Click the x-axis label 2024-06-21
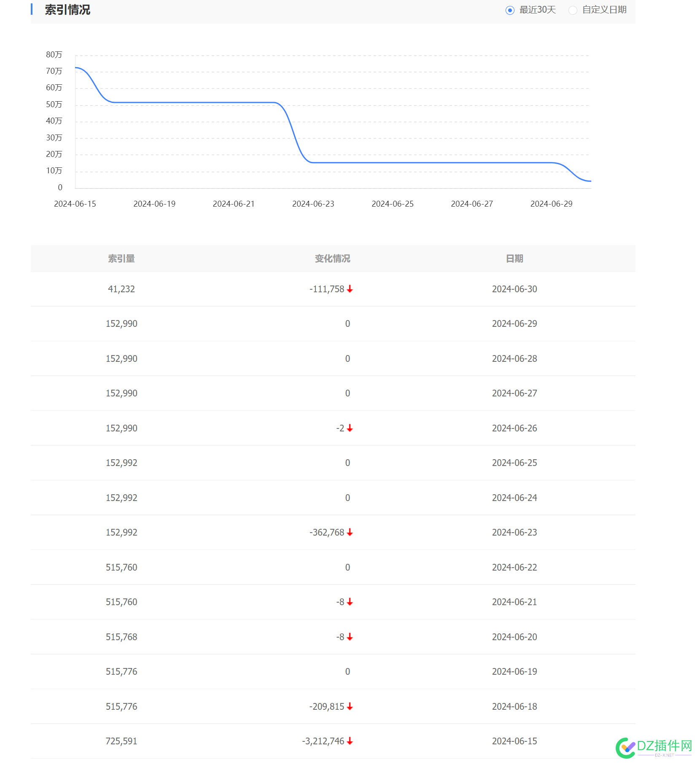 [x=234, y=204]
